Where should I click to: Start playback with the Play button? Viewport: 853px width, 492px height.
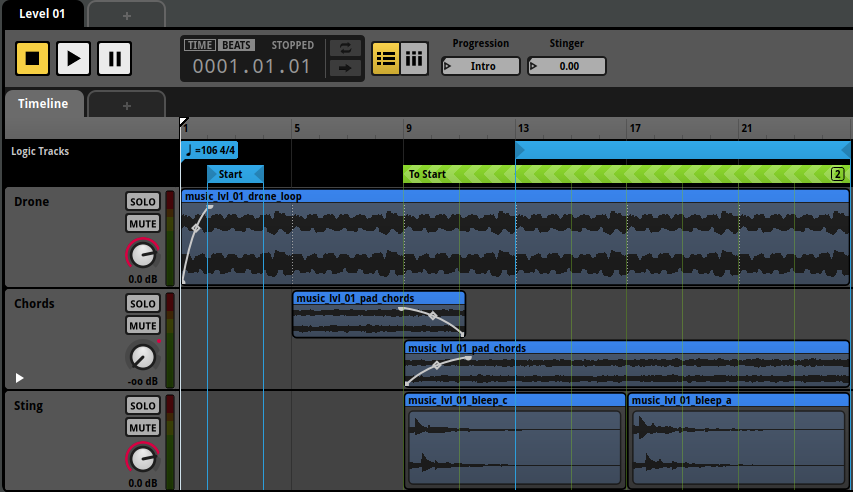coord(73,58)
